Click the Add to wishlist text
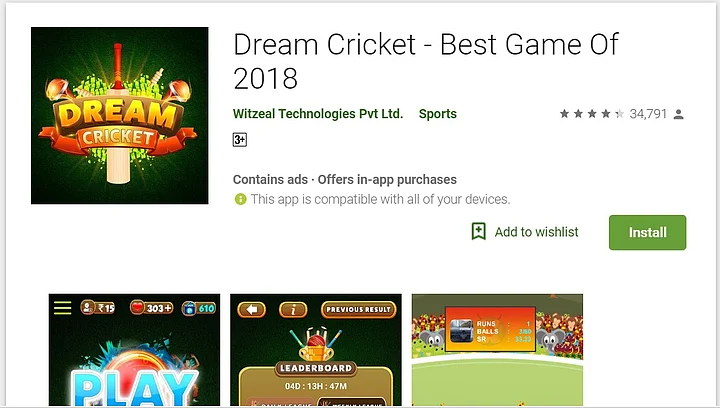Viewport: 720px width, 408px height. [x=536, y=232]
